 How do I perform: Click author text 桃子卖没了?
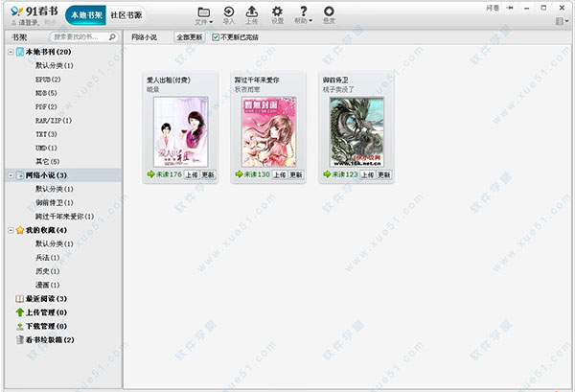coord(338,89)
